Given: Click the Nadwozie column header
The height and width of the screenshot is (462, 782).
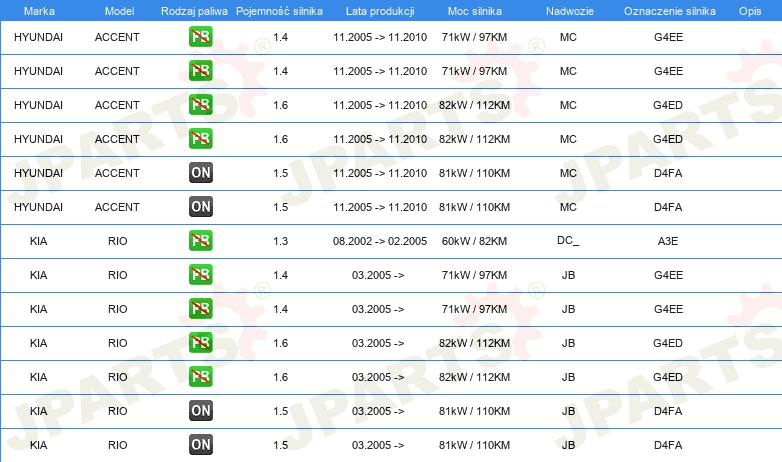Looking at the screenshot, I should point(570,11).
